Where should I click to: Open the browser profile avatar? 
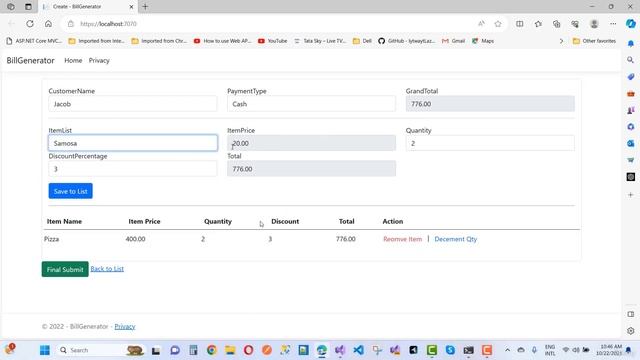594,24
